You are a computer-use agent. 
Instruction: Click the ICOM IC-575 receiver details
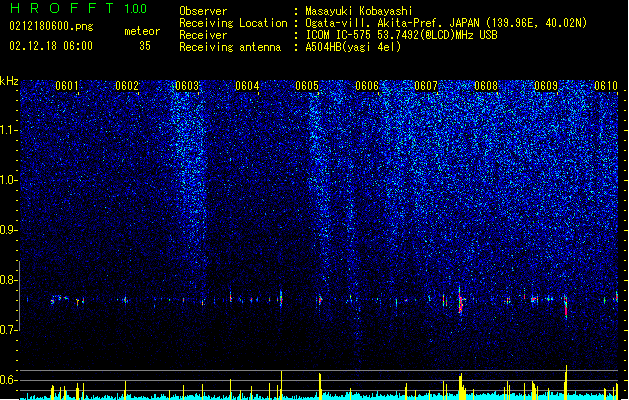coord(402,35)
